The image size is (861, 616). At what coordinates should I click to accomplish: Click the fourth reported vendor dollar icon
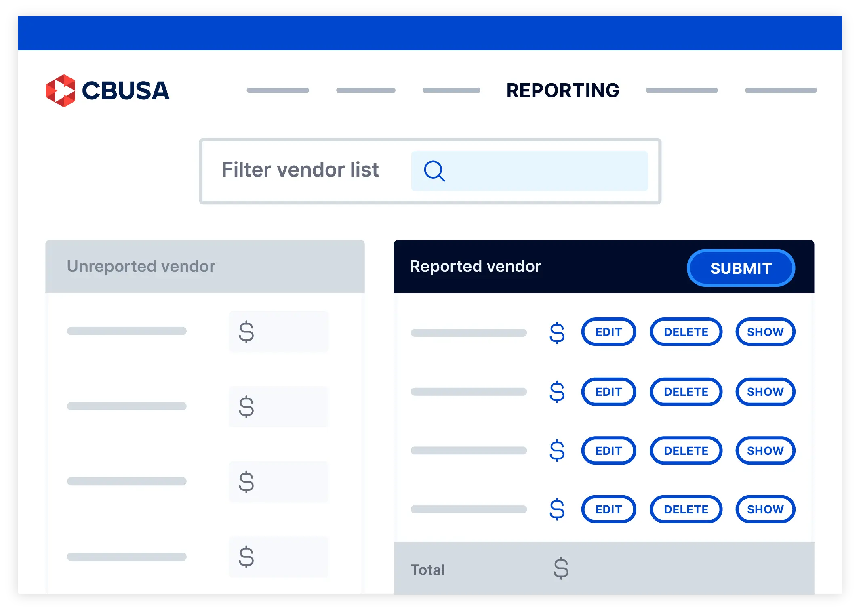557,509
